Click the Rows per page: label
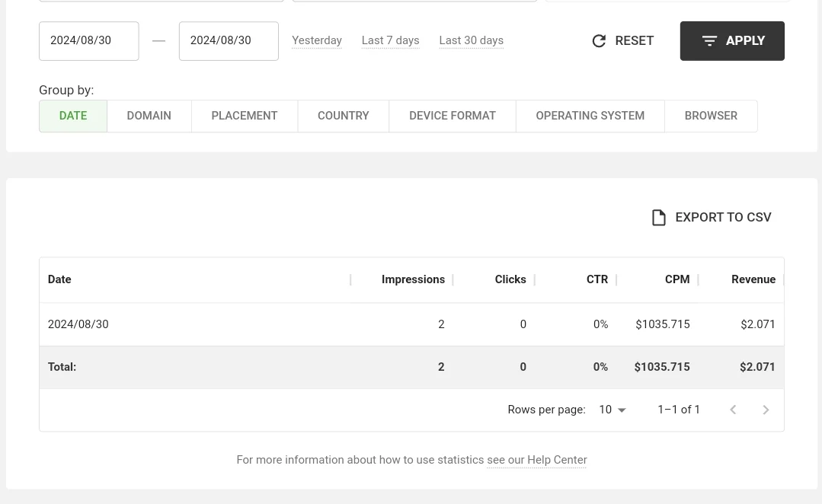The height and width of the screenshot is (504, 822). pyautogui.click(x=546, y=410)
